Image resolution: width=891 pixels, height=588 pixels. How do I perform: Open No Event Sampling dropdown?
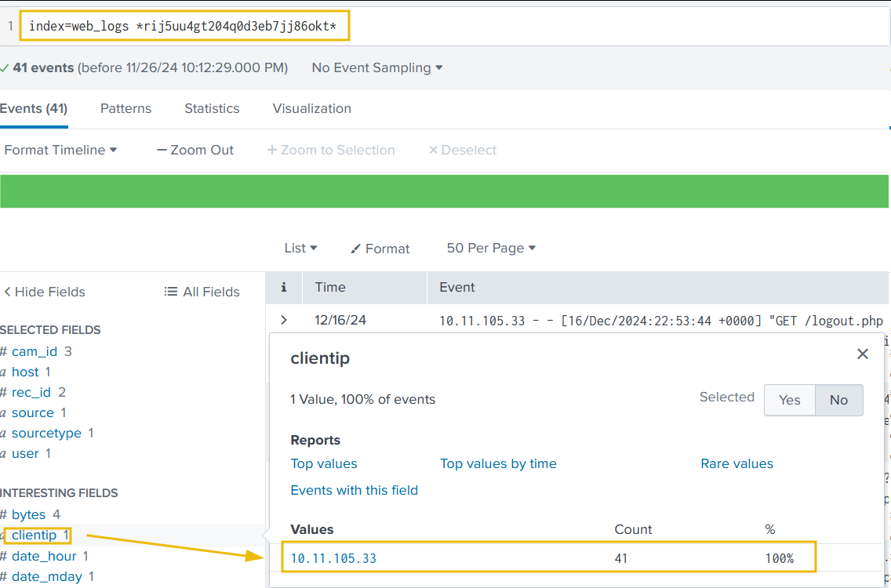[x=377, y=68]
